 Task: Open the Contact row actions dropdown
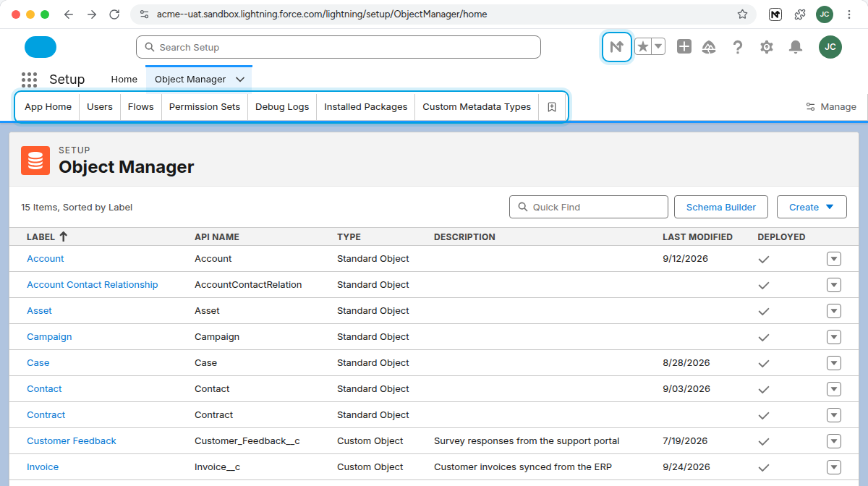point(834,389)
